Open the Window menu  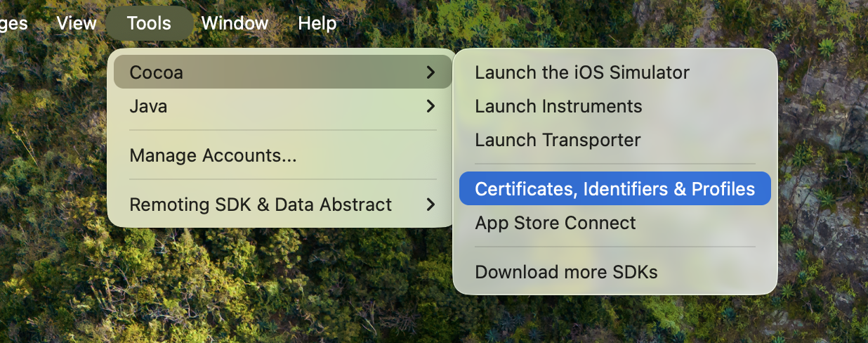[235, 23]
